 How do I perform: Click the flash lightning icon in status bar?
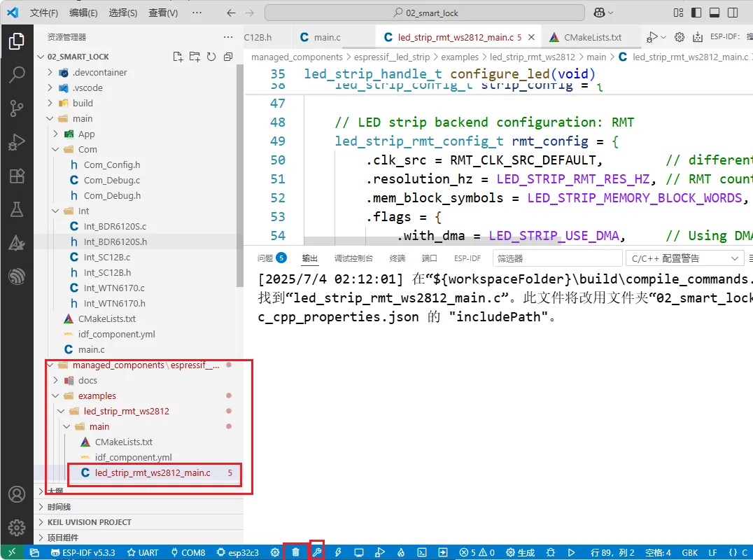click(x=338, y=552)
